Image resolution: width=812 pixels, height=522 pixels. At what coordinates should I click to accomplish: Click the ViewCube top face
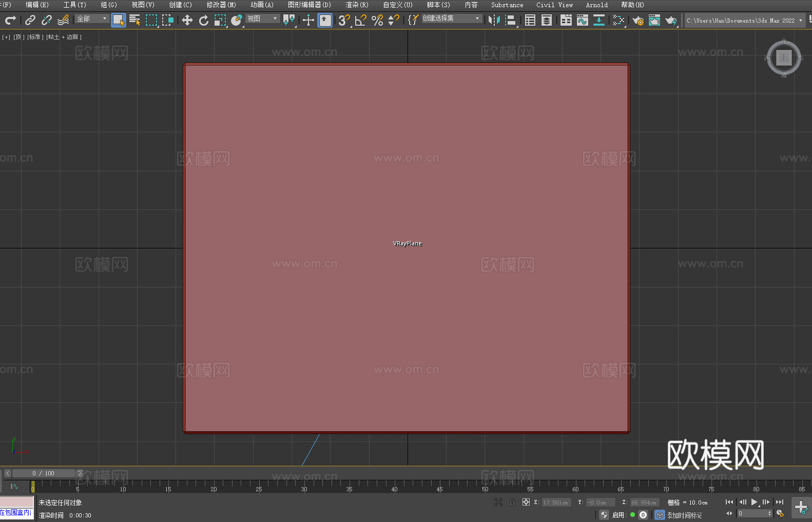(x=784, y=57)
